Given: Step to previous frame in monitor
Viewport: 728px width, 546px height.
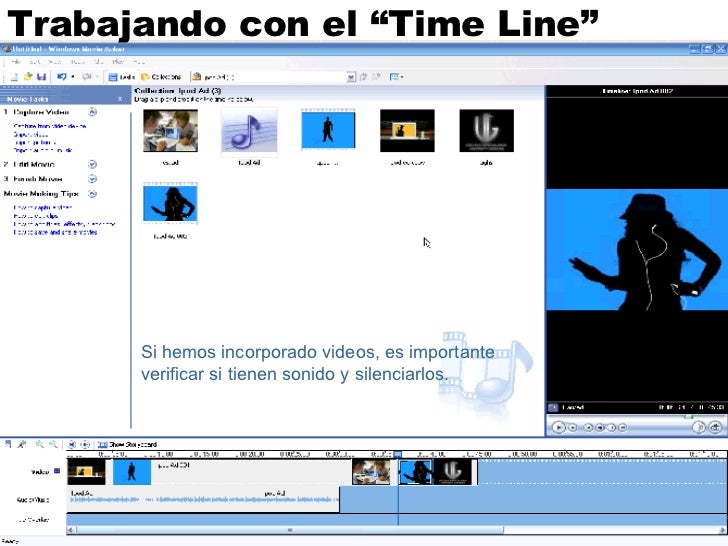Looking at the screenshot, I should point(600,428).
